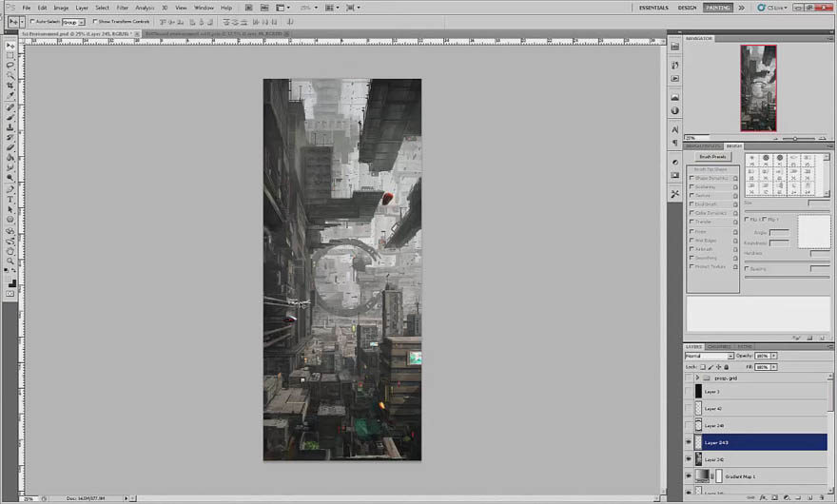
Task: Click the Navigator image thumbnail
Action: coord(758,88)
